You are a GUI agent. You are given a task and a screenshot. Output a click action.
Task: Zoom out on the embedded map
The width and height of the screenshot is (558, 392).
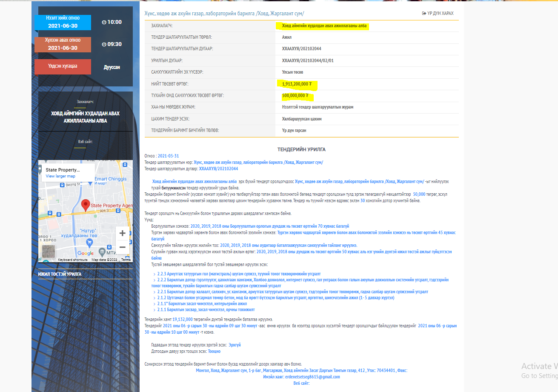[122, 247]
